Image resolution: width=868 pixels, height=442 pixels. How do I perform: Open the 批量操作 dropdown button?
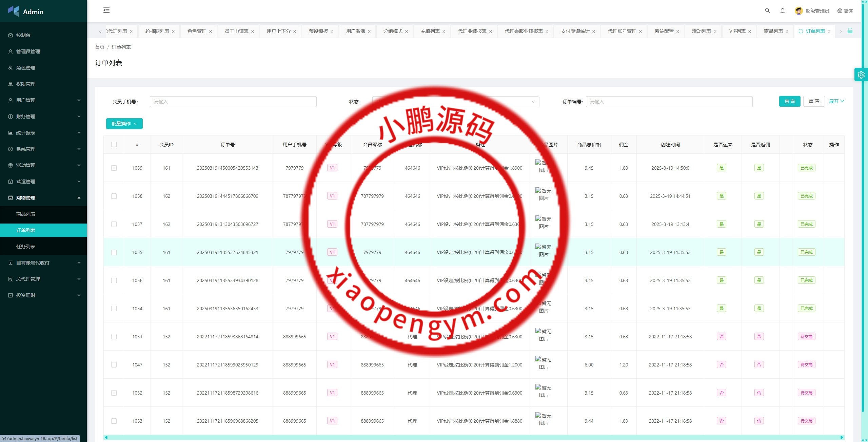(124, 124)
